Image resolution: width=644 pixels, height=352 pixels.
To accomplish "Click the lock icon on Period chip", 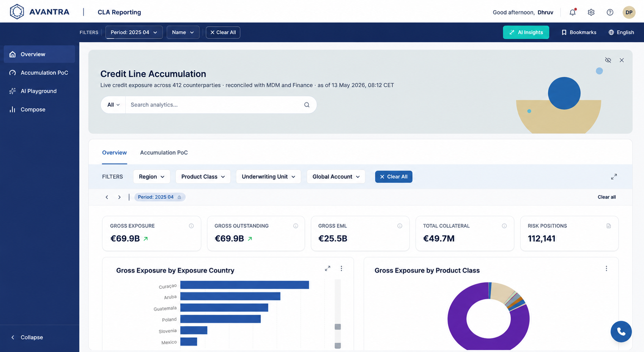I will pyautogui.click(x=180, y=197).
